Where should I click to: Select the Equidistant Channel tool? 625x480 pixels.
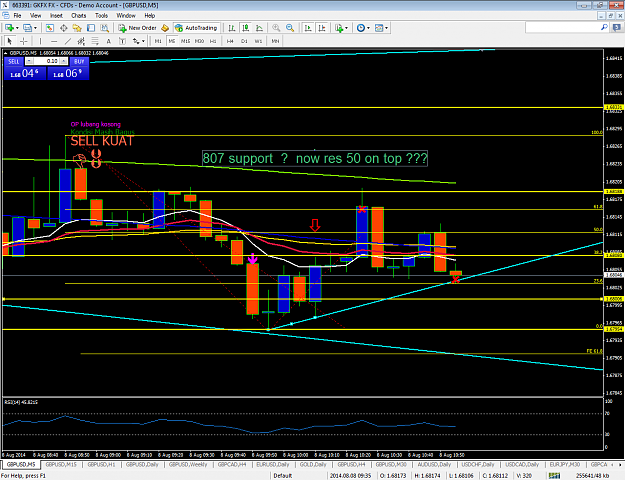[x=81, y=41]
